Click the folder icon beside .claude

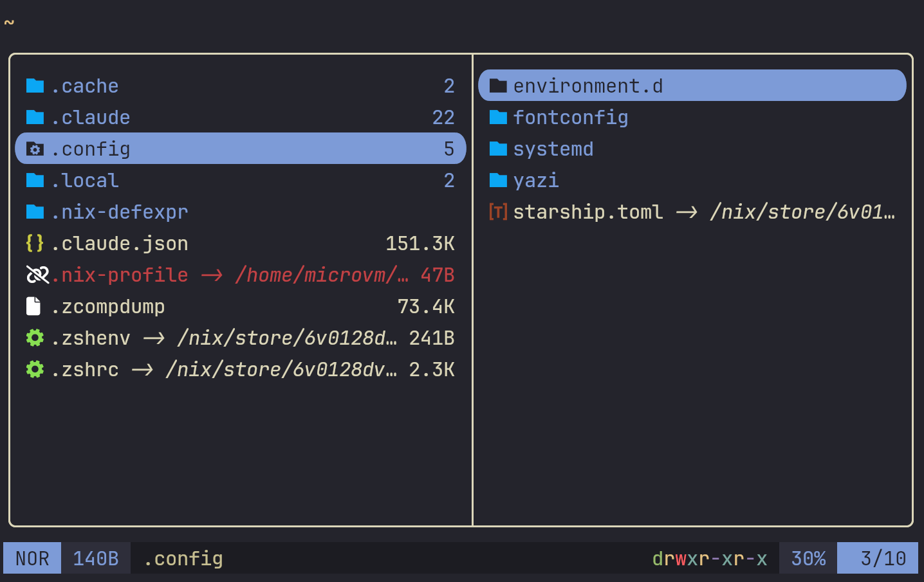coord(35,117)
